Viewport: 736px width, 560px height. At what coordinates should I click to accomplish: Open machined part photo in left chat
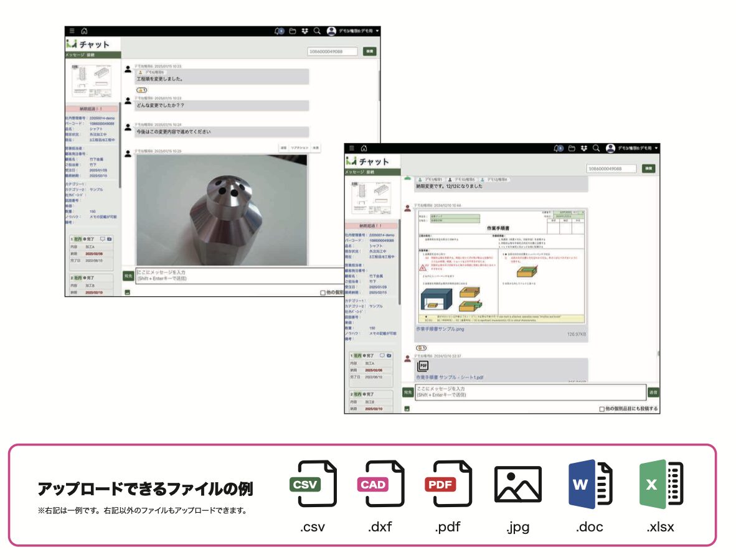point(222,210)
